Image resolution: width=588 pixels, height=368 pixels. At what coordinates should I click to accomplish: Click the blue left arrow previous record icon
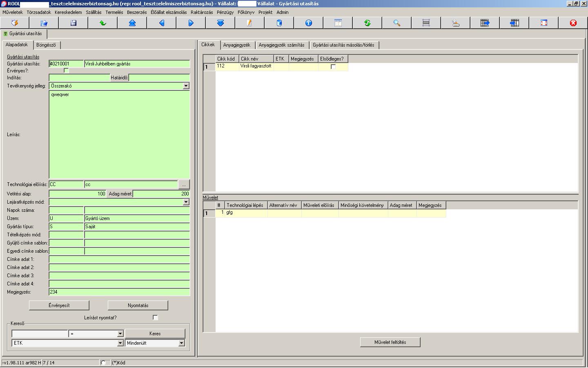pyautogui.click(x=162, y=23)
